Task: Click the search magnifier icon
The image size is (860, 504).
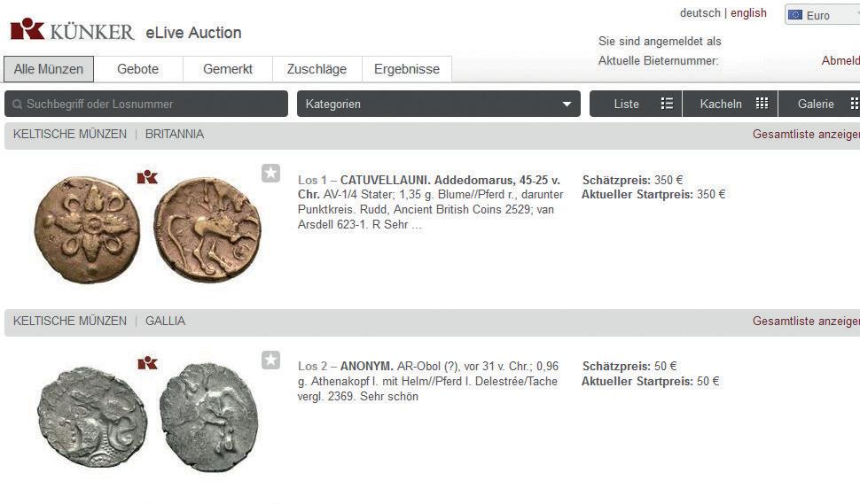Action: tap(17, 105)
